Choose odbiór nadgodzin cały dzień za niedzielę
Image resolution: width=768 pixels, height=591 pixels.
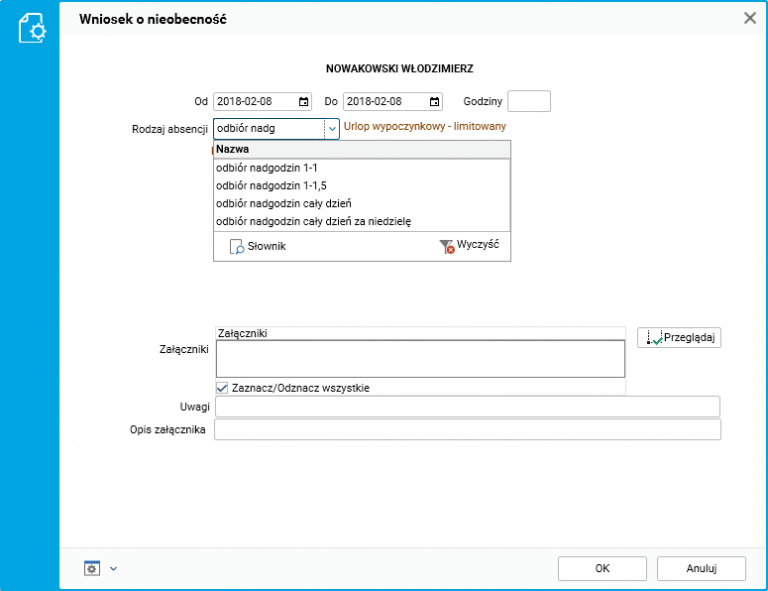click(362, 221)
